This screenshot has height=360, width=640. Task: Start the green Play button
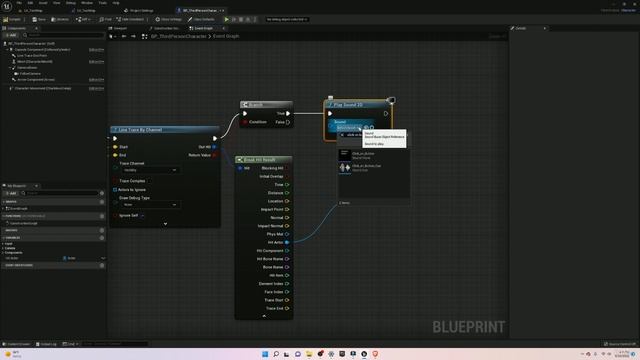227,19
